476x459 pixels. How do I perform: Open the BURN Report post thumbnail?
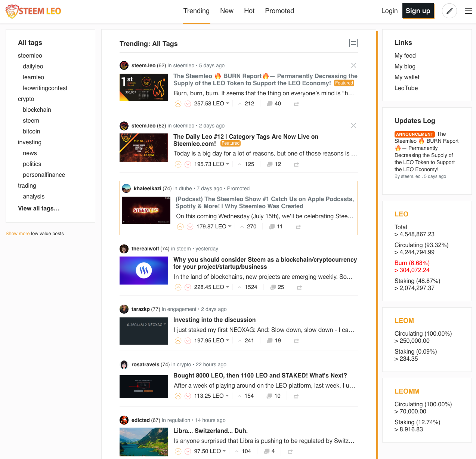click(144, 87)
